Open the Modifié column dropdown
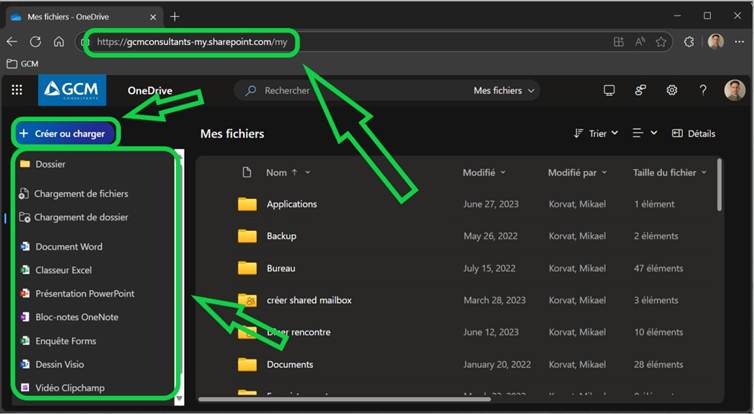Image resolution: width=754 pixels, height=414 pixels. (x=503, y=173)
